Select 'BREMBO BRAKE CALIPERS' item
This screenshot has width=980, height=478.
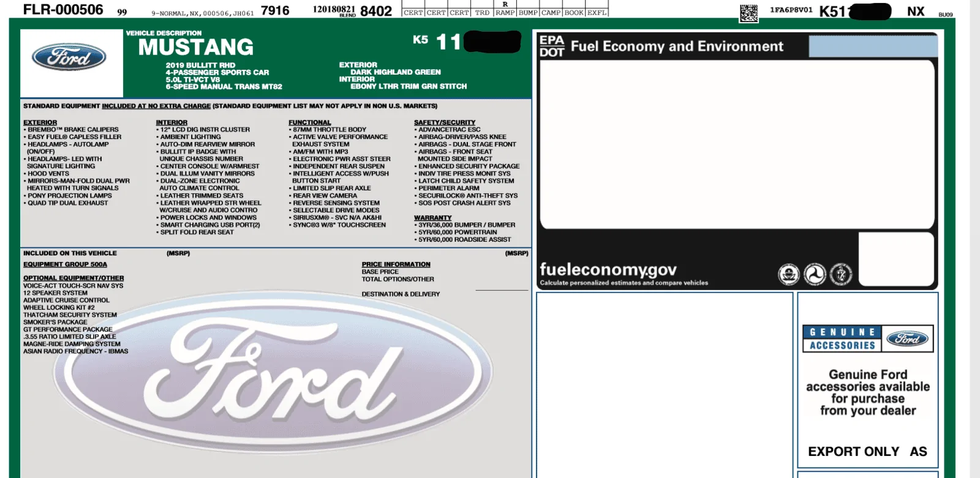pyautogui.click(x=71, y=130)
